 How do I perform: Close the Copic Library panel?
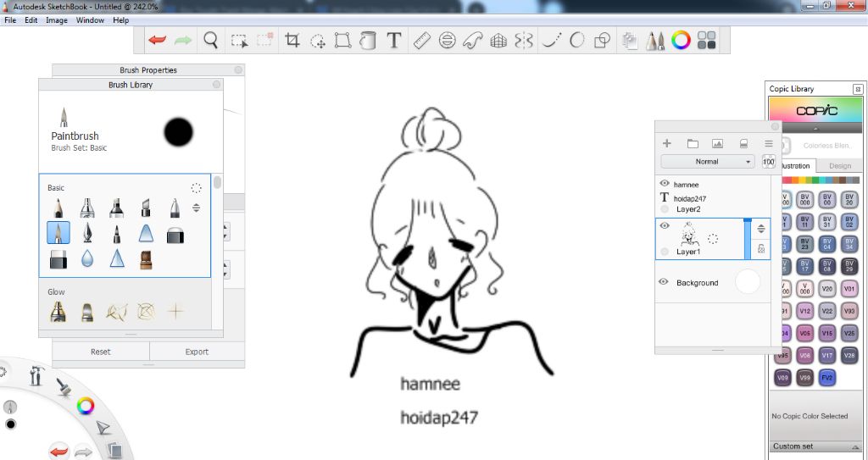tap(858, 89)
